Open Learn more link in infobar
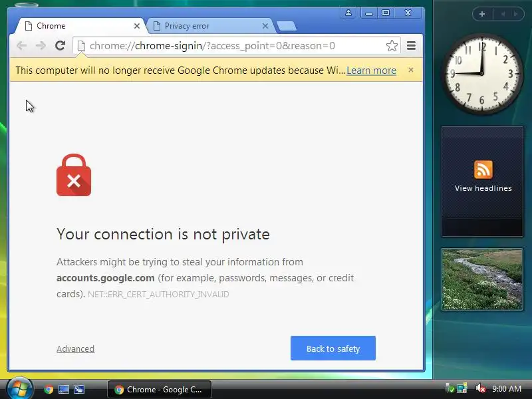Viewport: 532px width, 399px height. click(371, 70)
